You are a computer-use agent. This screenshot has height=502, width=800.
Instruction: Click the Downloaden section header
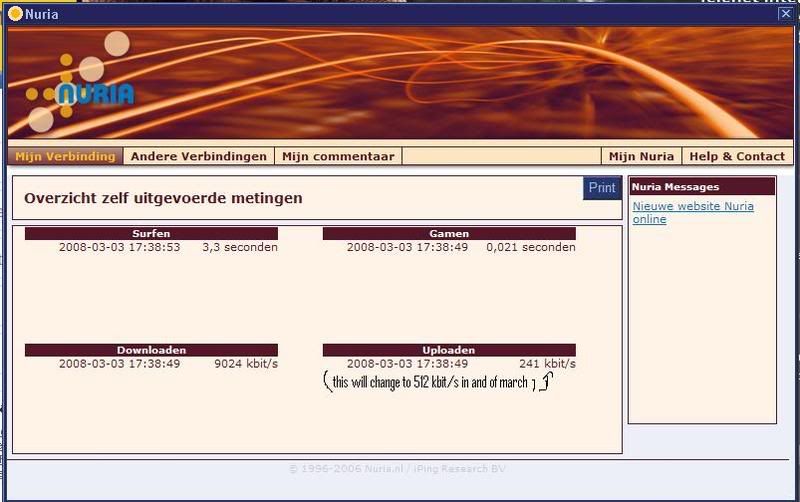tap(151, 350)
